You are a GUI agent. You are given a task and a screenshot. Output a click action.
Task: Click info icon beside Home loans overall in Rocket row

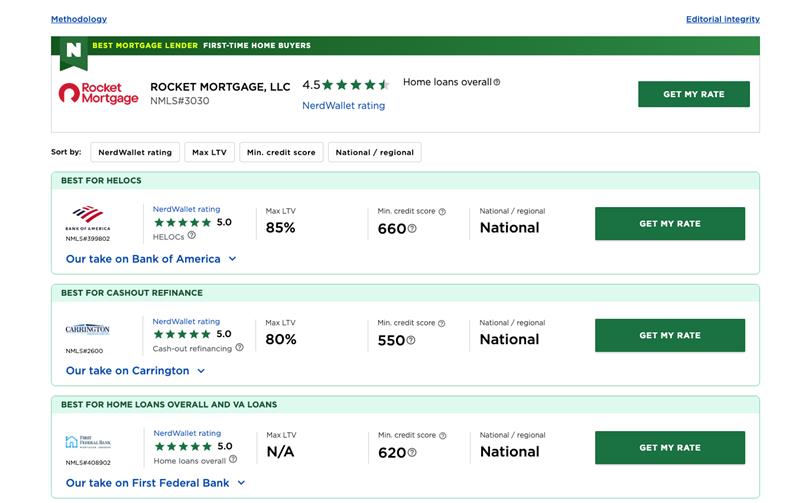point(497,83)
